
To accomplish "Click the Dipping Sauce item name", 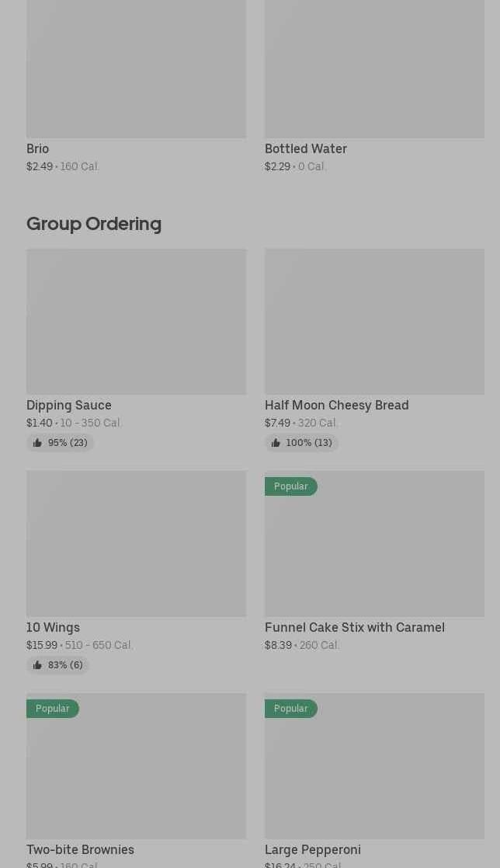I will pos(69,405).
